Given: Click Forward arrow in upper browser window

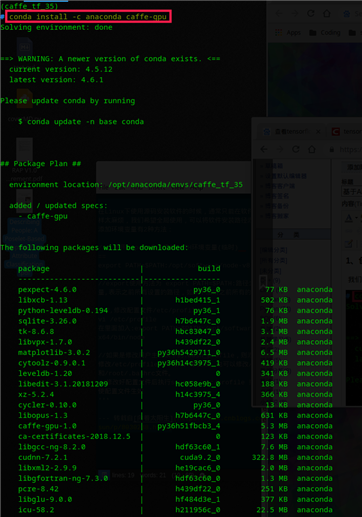Looking at the screenshot, I should (295, 13).
